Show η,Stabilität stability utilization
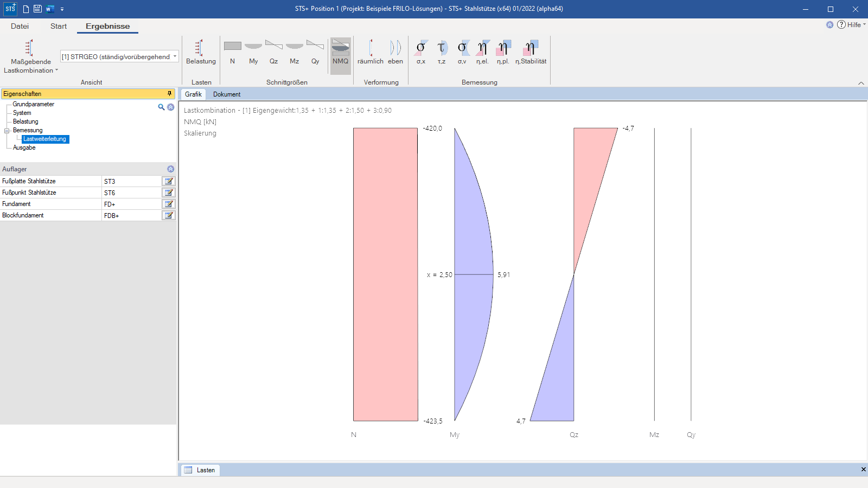 coord(531,53)
